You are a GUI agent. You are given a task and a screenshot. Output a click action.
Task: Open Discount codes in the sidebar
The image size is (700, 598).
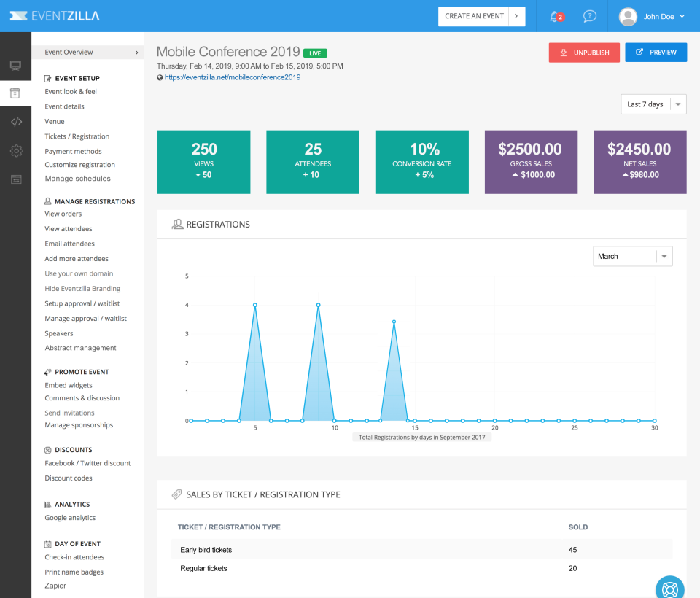click(69, 478)
